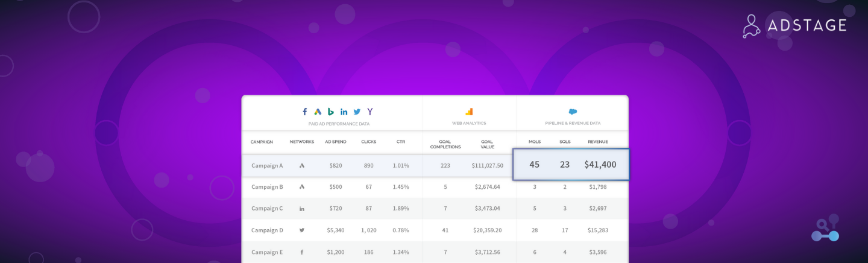Open the Campaign A row name
Image resolution: width=868 pixels, height=263 pixels.
pos(267,165)
